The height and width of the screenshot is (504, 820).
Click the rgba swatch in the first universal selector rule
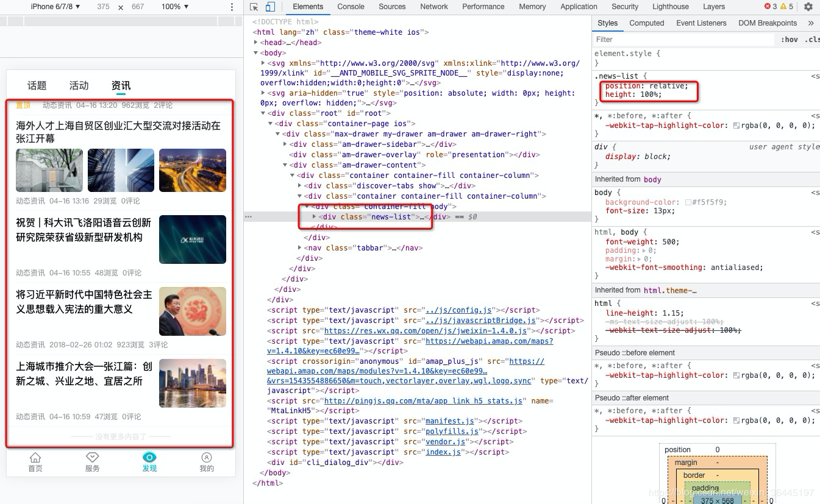coord(736,126)
